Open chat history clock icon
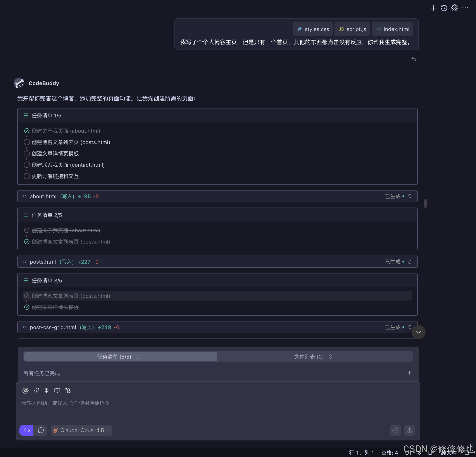 pos(444,8)
